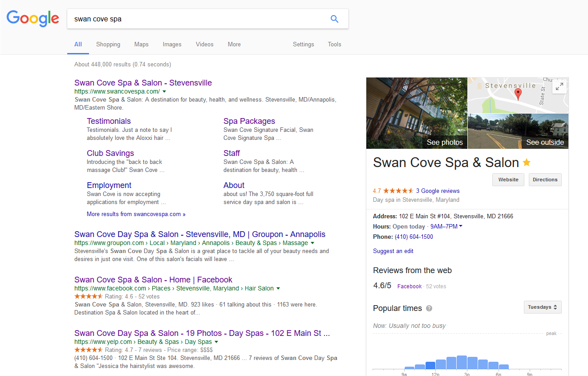
Task: Open the Yelp 19 Photos result
Action: point(202,333)
